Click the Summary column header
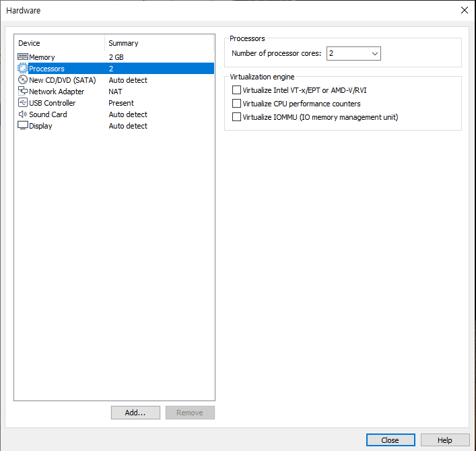476x451 pixels. pyautogui.click(x=159, y=43)
